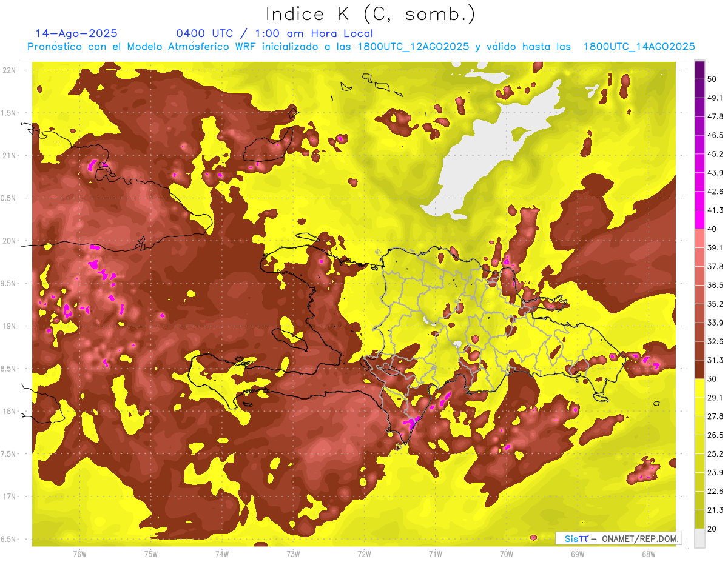Click the '43.9' color scale label
Screen dimensions: 728x562
tap(715, 173)
